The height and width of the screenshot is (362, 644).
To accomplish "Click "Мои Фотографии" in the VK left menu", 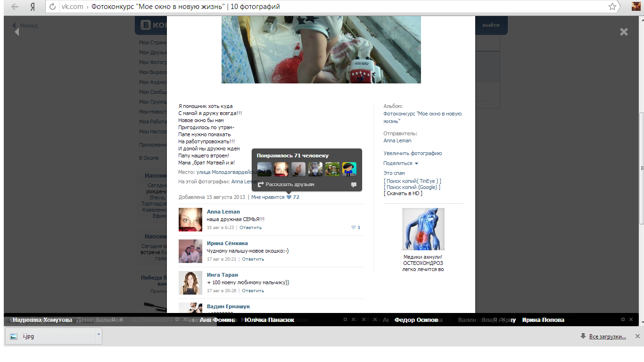I will click(x=153, y=62).
